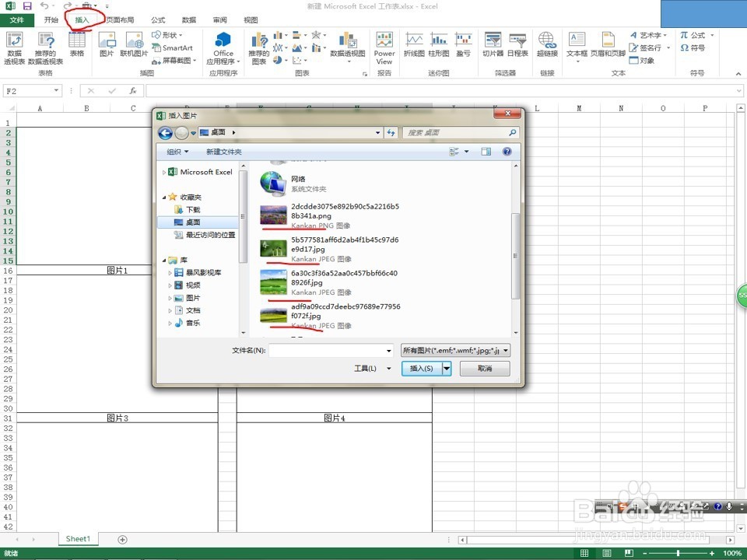Select file 2dcdde3075e892b90c5a2216b58b341a.png
This screenshot has width=747, height=560.
pyautogui.click(x=331, y=215)
